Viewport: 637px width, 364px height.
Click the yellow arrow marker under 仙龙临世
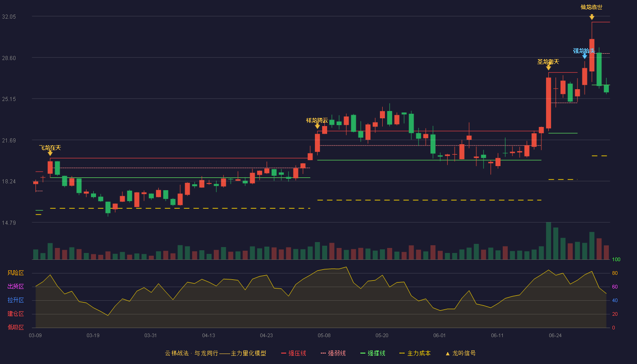[592, 17]
